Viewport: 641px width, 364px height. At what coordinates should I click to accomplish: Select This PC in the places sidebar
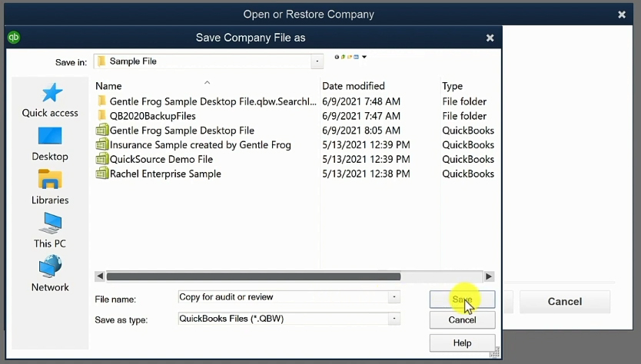50,231
